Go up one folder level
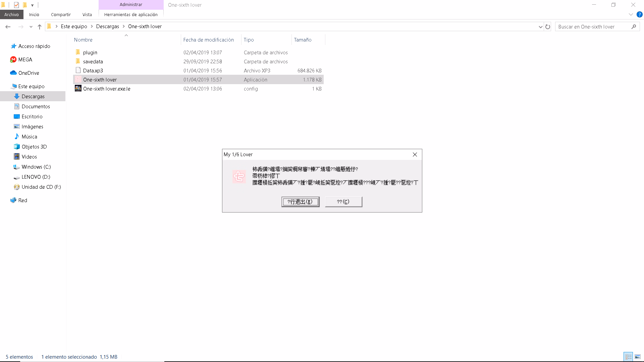 [40, 27]
